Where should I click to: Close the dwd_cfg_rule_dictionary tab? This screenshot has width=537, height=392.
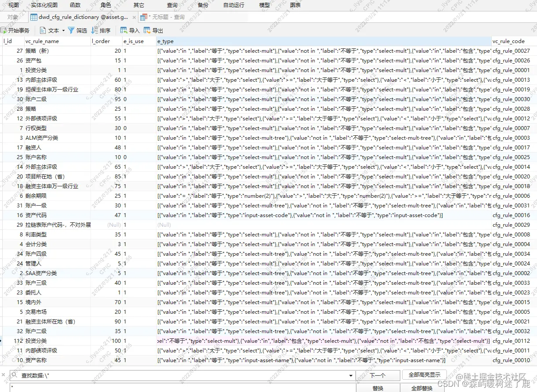point(133,17)
